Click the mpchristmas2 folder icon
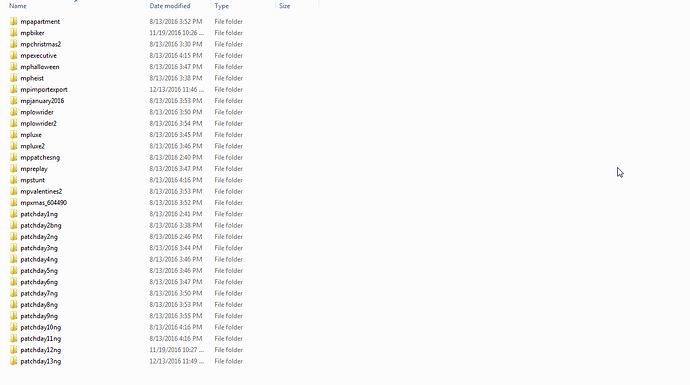Viewport: 690px width, 385px height. 14,44
